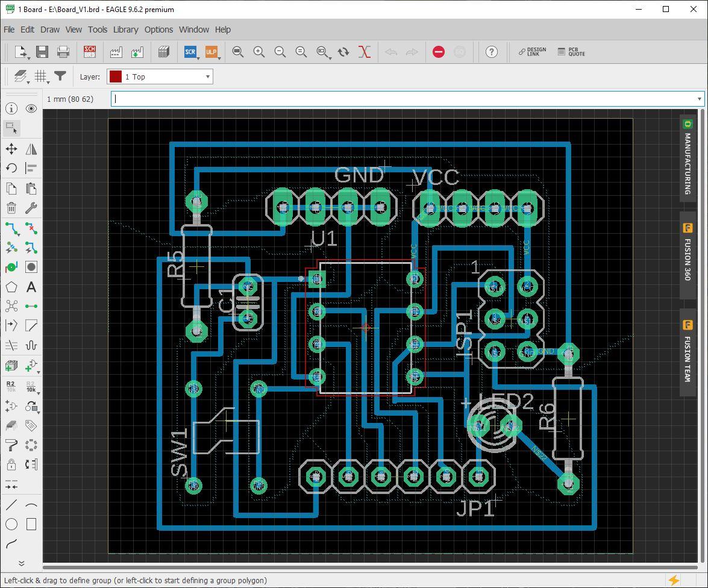Open the View menu
Image resolution: width=708 pixels, height=588 pixels.
point(74,30)
